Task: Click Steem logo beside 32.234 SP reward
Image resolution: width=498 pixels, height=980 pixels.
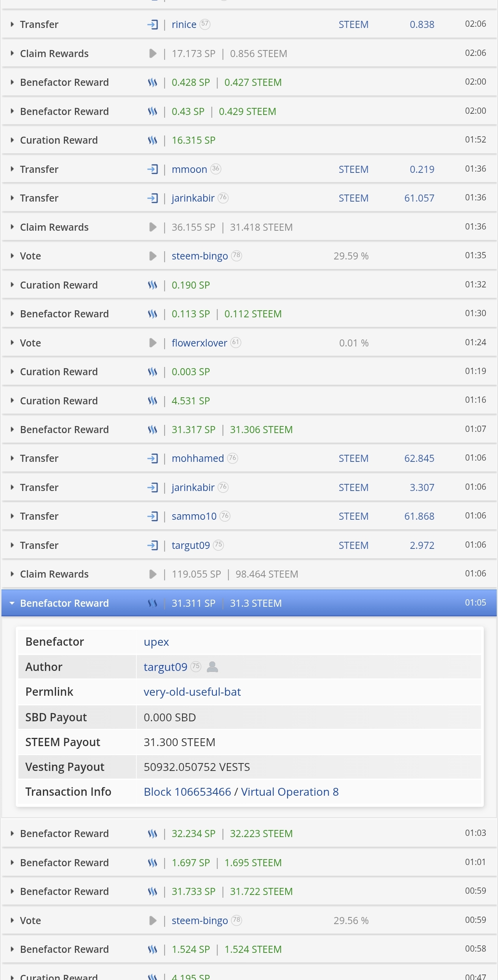Action: point(152,834)
